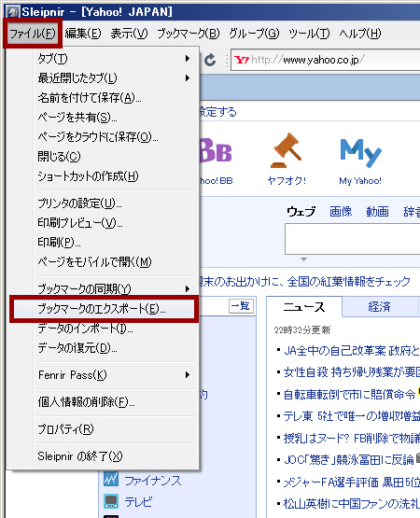Screen dimensions: 420x518
Task: Click the Yahoo search input box
Action: pos(352,239)
